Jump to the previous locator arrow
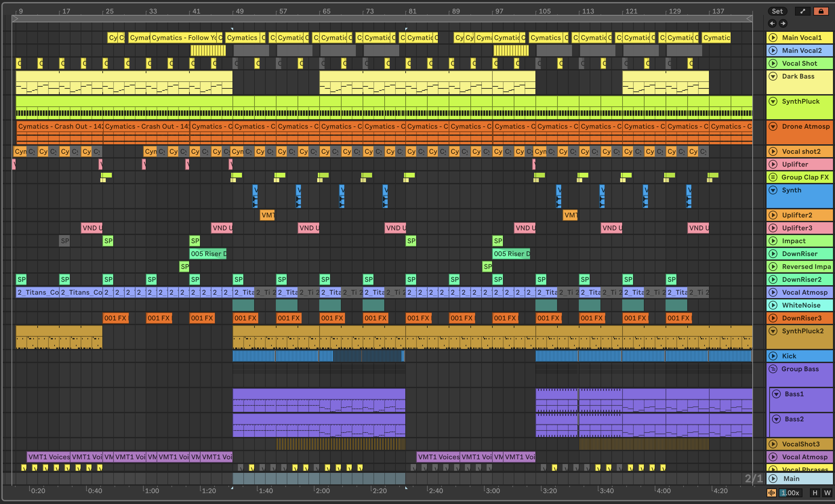 pyautogui.click(x=772, y=23)
